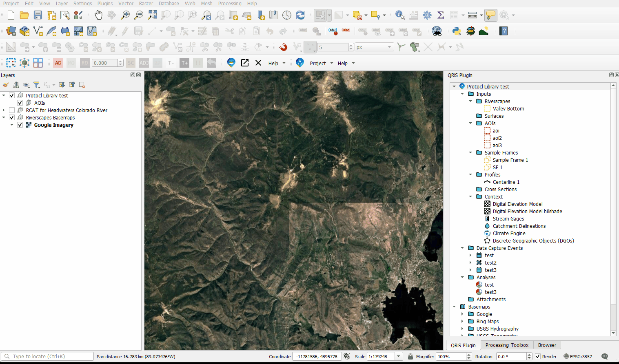This screenshot has width=619, height=364.
Task: Collapse the Riverscapes folder in QRiS tree
Action: (x=470, y=101)
